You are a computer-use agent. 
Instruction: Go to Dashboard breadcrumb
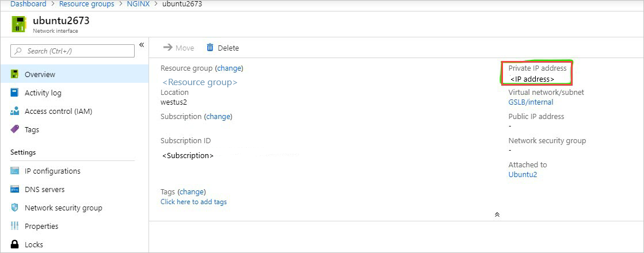click(x=28, y=4)
